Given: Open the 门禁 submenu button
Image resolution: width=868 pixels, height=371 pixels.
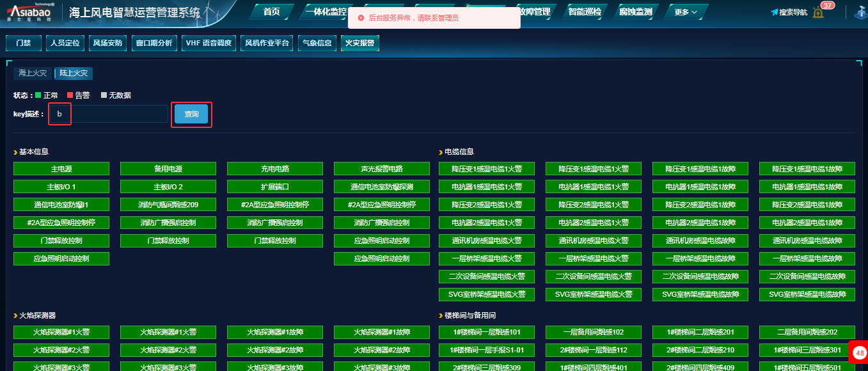Looking at the screenshot, I should click(x=23, y=43).
